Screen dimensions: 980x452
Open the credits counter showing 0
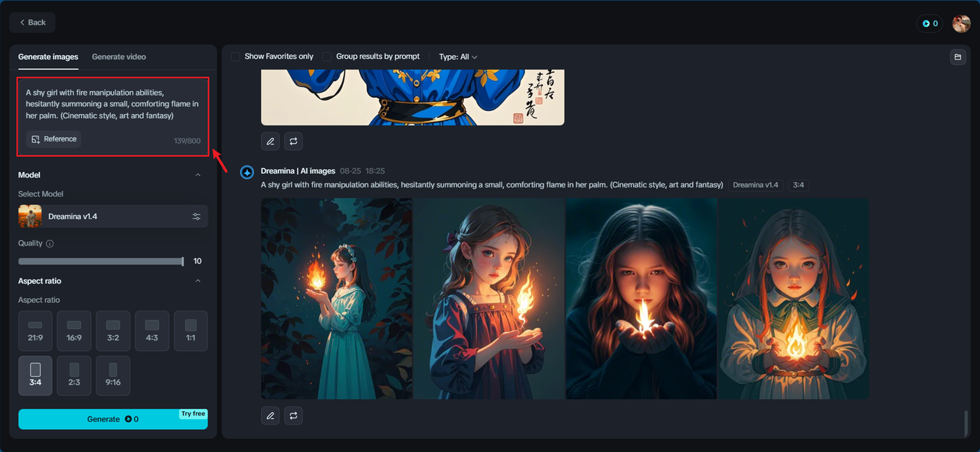point(929,24)
